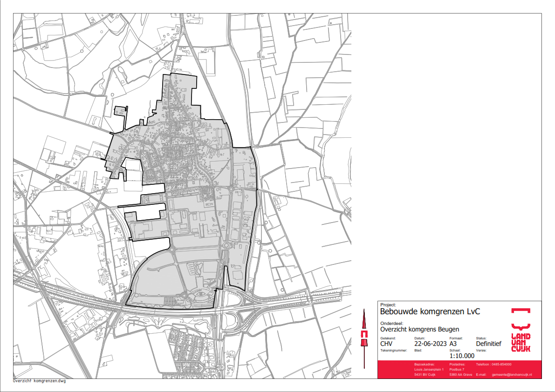Click the A3 format value
555x392 pixels.
click(x=453, y=344)
